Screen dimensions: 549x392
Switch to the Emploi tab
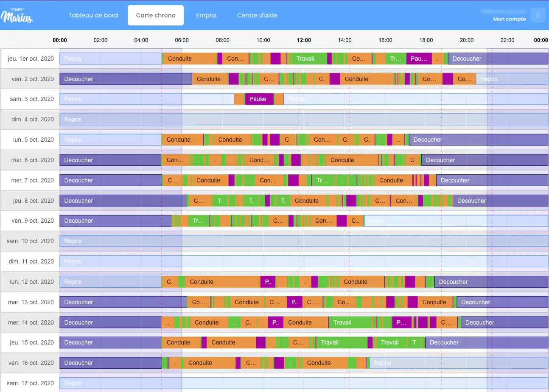pyautogui.click(x=206, y=15)
